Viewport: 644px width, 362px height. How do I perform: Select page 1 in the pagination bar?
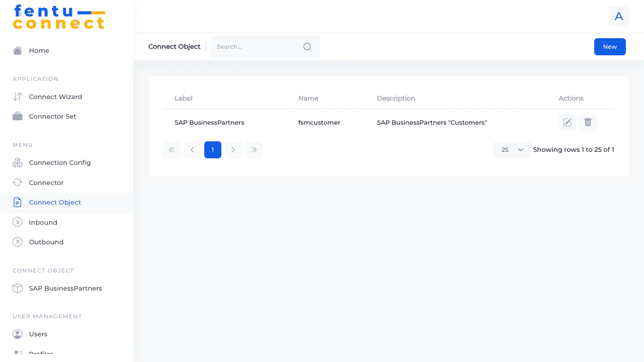pos(212,149)
